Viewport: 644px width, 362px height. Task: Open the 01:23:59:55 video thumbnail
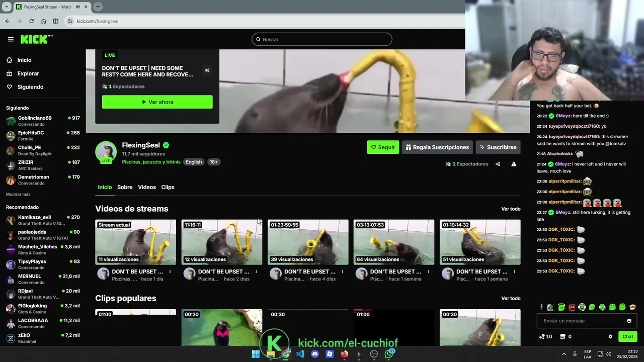(308, 242)
